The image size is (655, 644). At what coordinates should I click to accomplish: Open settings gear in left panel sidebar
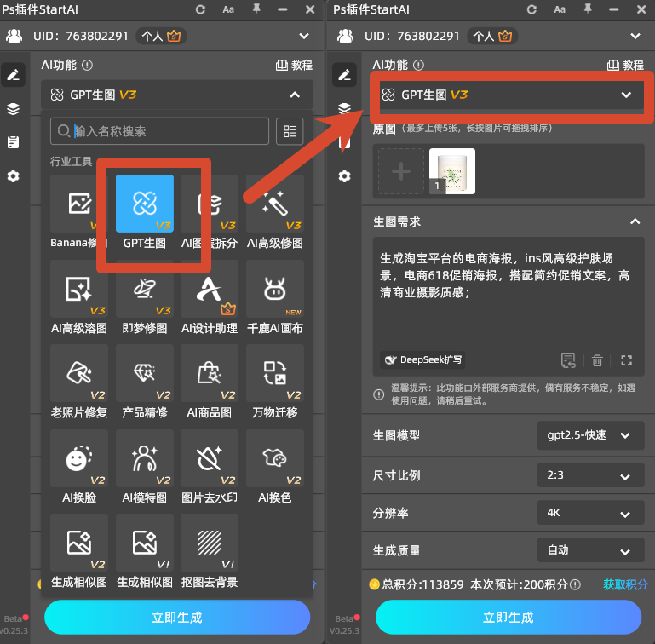point(14,176)
